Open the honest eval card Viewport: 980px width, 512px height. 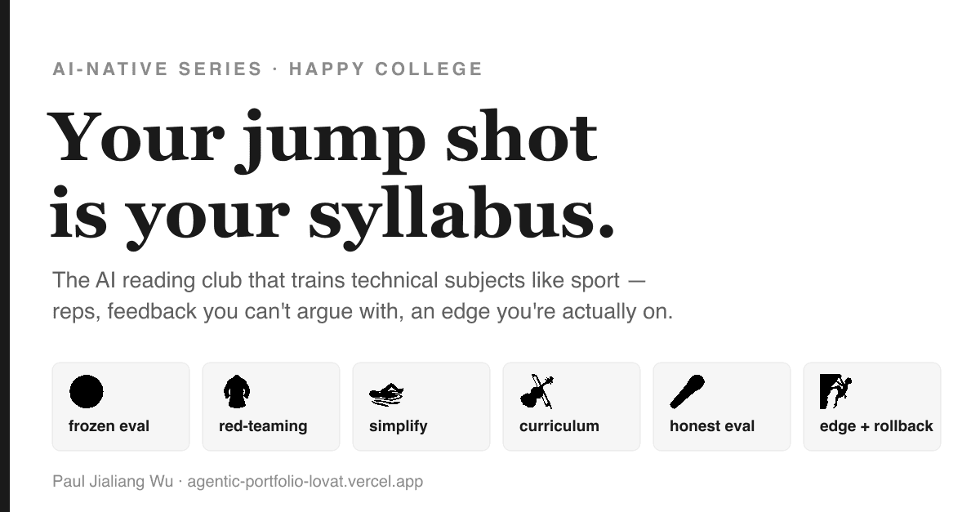722,407
